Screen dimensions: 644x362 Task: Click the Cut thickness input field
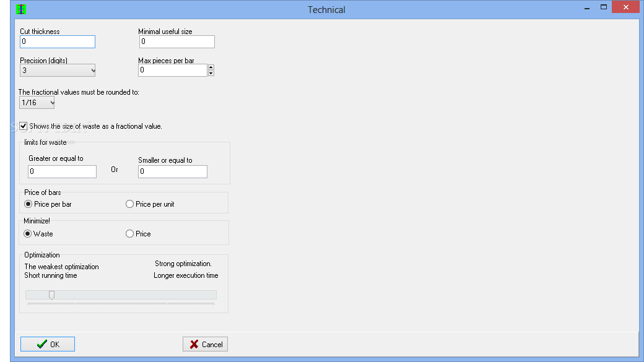point(58,41)
